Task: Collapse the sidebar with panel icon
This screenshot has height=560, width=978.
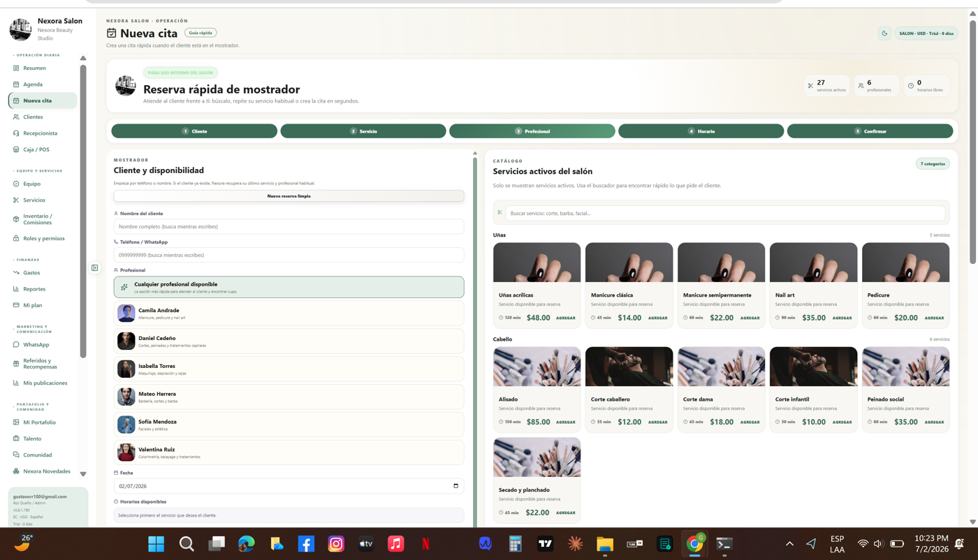Action: click(x=94, y=267)
